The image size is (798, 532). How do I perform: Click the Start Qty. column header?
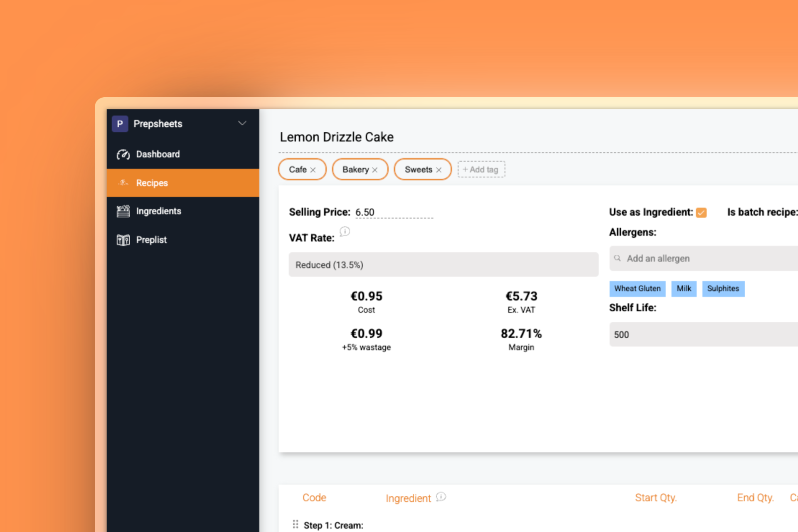[x=656, y=498]
